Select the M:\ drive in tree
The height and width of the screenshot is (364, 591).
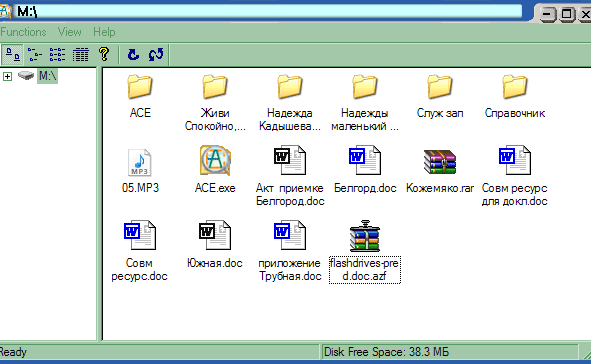pos(47,76)
